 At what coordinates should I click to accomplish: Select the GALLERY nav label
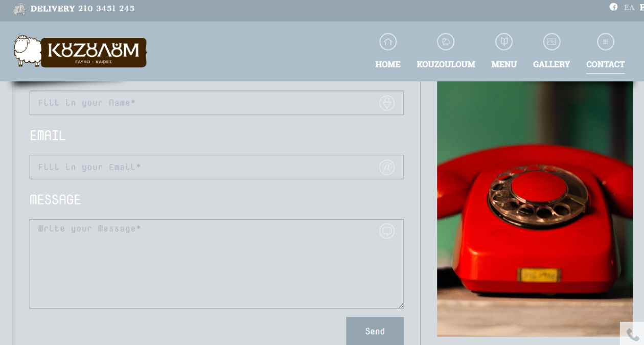point(551,64)
